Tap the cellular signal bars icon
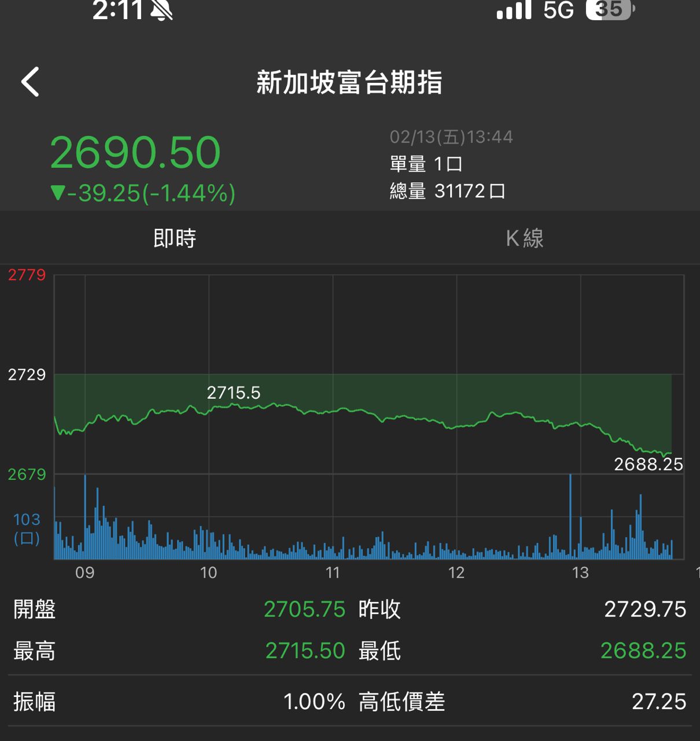The image size is (700, 741). click(514, 10)
